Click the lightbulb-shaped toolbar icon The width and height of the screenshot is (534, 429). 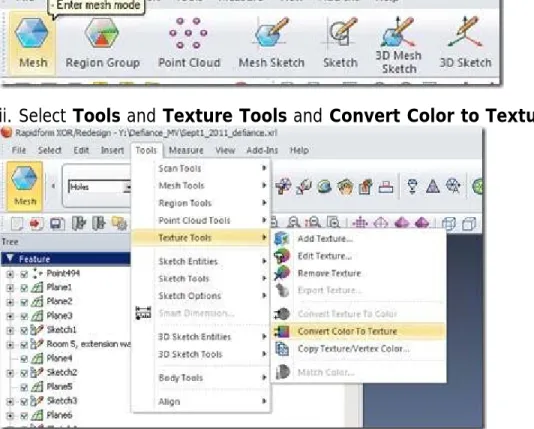[x=412, y=187]
